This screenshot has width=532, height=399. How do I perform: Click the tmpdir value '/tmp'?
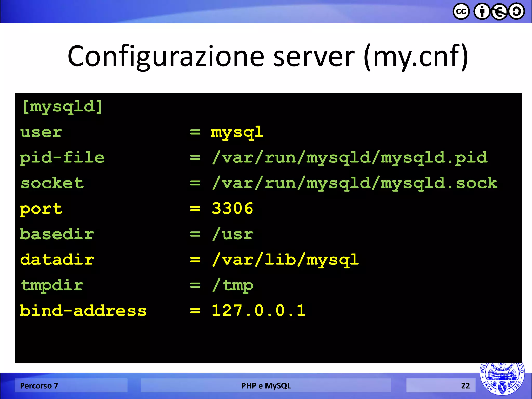(x=232, y=285)
